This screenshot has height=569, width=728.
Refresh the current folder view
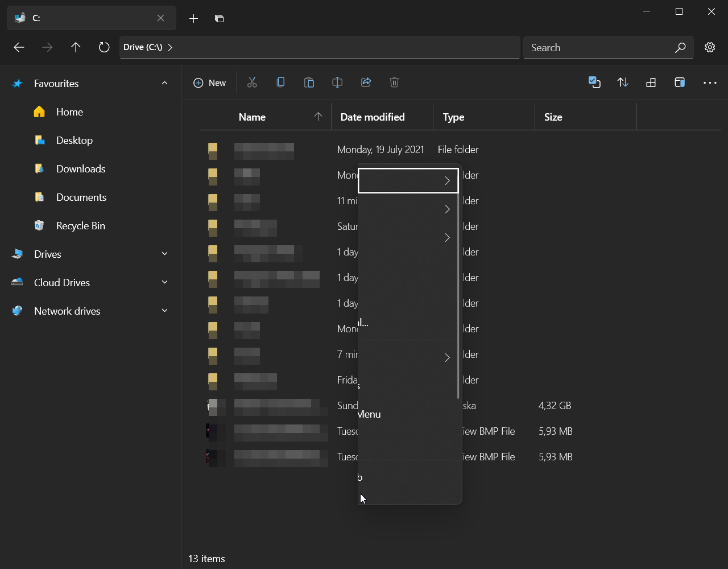[x=104, y=47]
